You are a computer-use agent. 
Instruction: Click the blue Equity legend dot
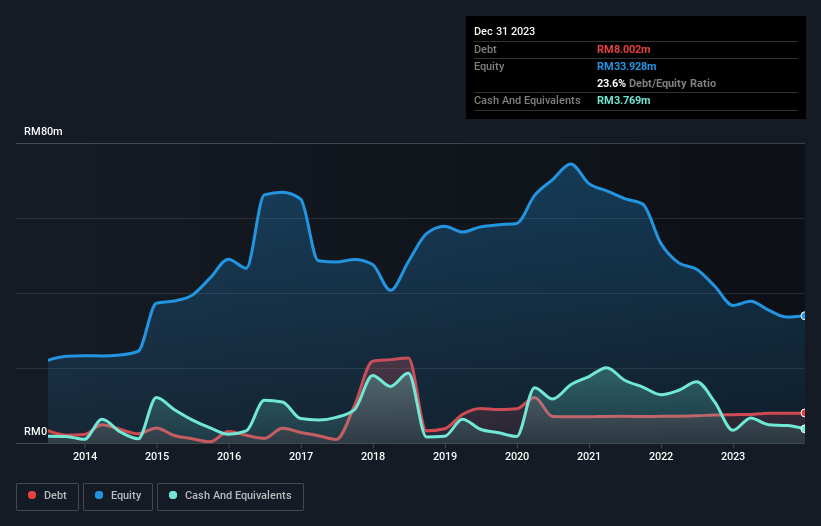(99, 495)
